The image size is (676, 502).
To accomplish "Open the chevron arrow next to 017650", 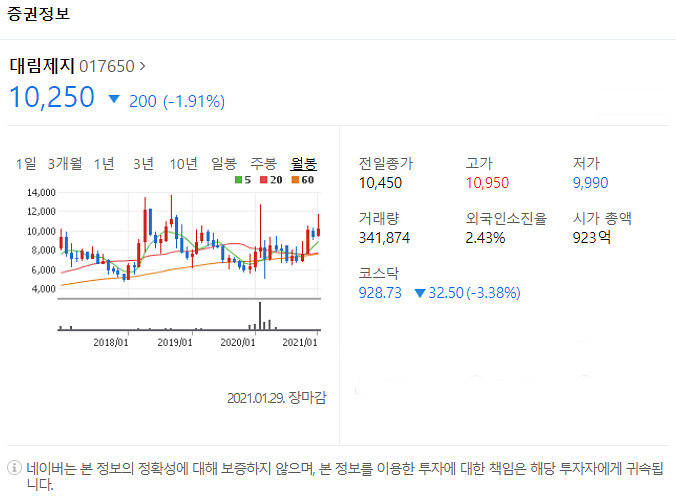I will coord(142,66).
